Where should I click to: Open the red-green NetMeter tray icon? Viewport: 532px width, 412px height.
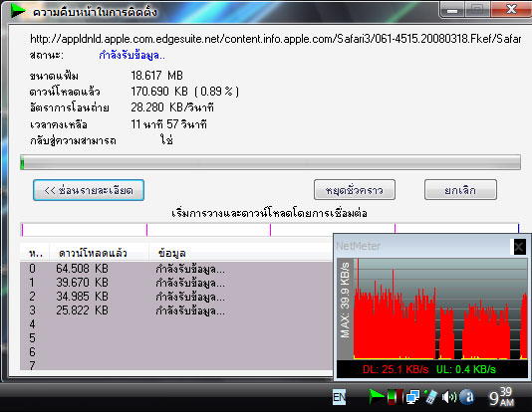[x=395, y=396]
